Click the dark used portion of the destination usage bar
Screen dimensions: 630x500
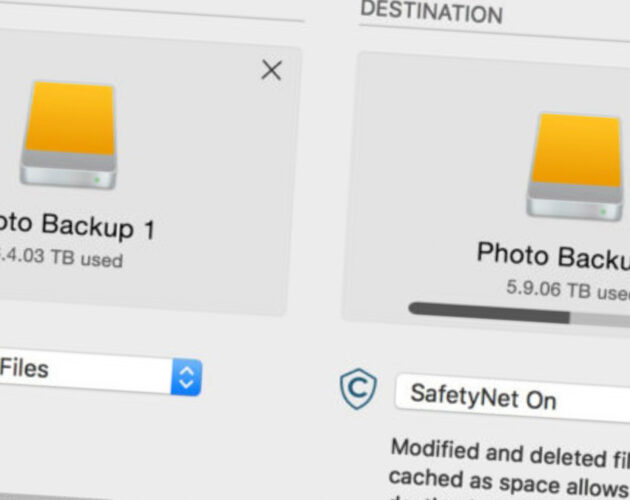pos(489,312)
